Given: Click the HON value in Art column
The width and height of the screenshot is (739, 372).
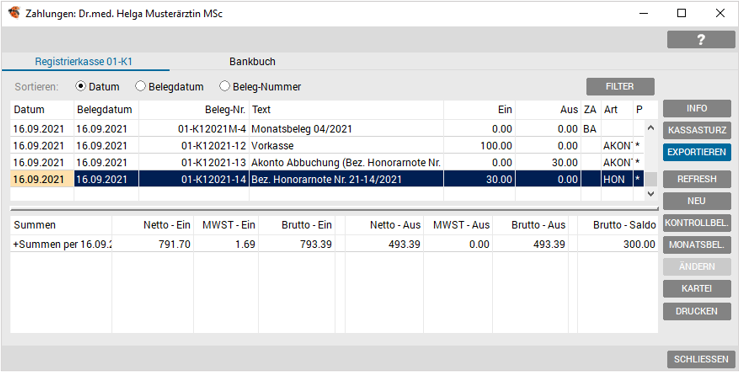Looking at the screenshot, I should pyautogui.click(x=617, y=179).
